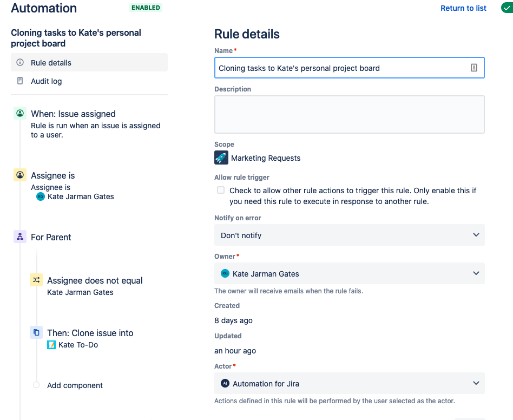
Task: Click the Audit log document icon
Action: pyautogui.click(x=20, y=81)
